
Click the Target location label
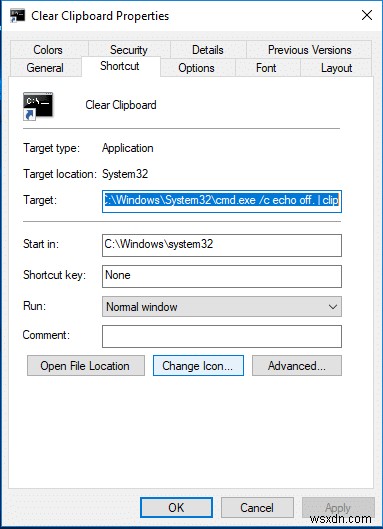tap(60, 174)
